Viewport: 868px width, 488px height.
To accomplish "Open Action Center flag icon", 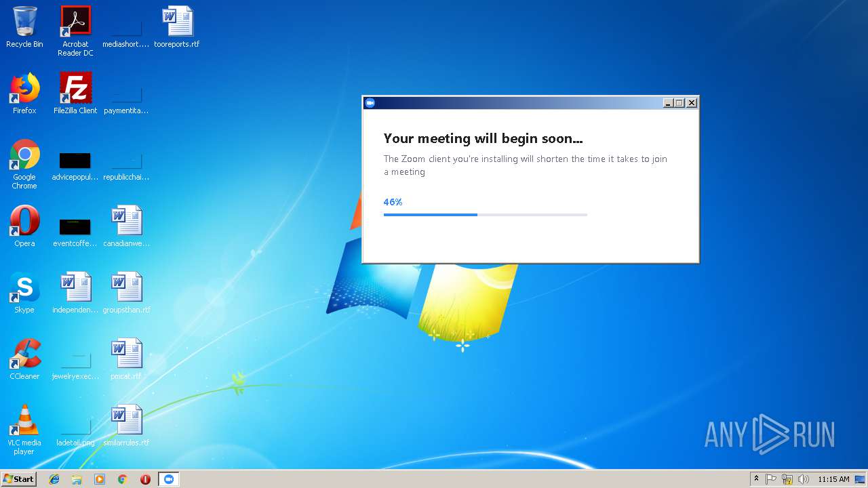I will tap(771, 479).
